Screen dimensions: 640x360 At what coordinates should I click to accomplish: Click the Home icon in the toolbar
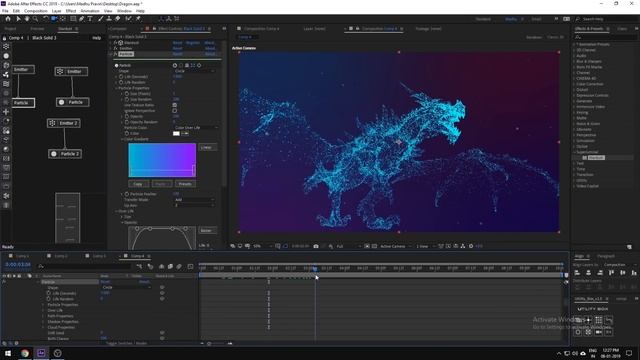[x=8, y=19]
